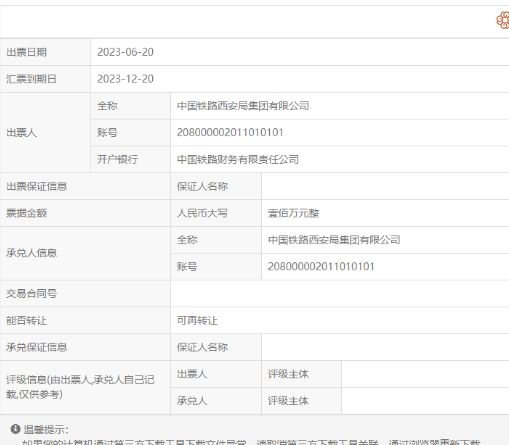Click the 评级信息 rating information label

80,387
